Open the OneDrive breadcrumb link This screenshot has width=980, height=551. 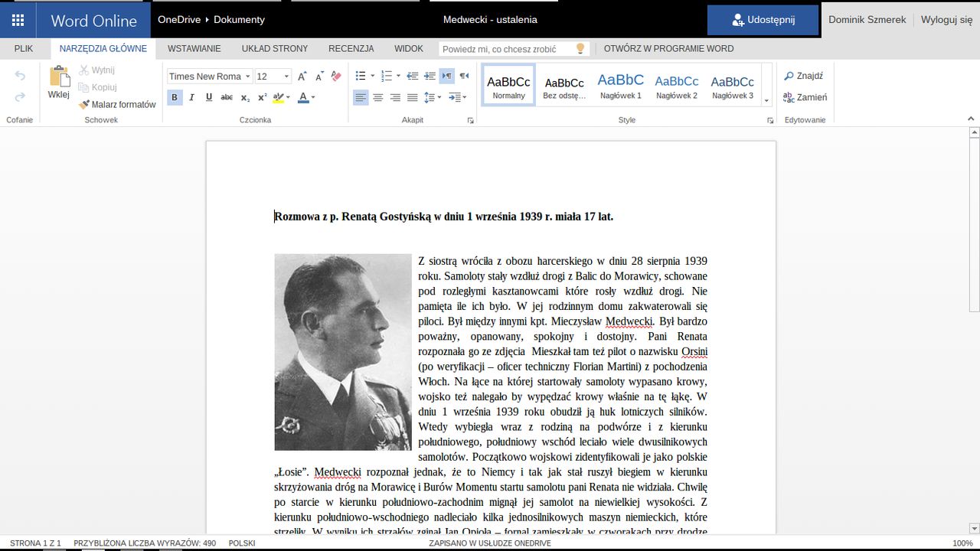[x=179, y=20]
